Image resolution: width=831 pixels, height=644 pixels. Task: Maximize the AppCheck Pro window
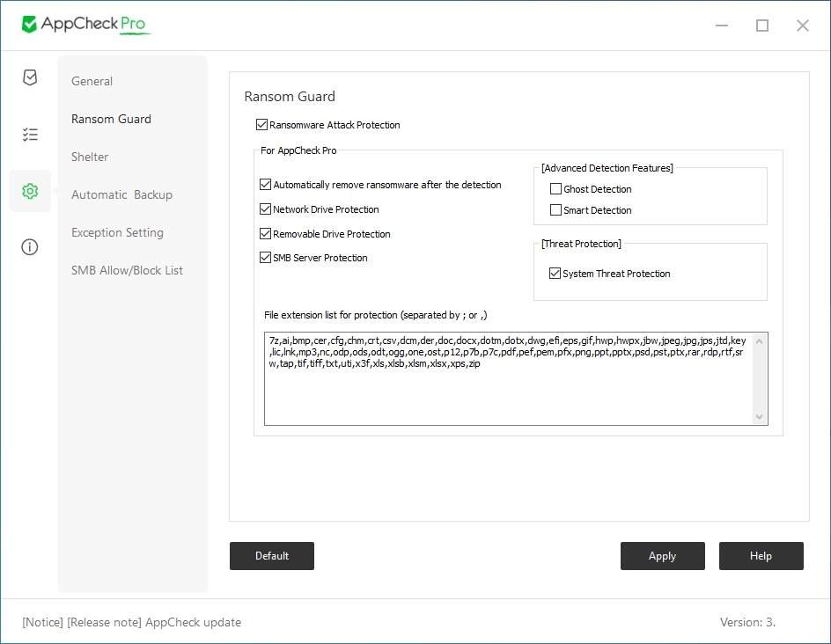761,26
